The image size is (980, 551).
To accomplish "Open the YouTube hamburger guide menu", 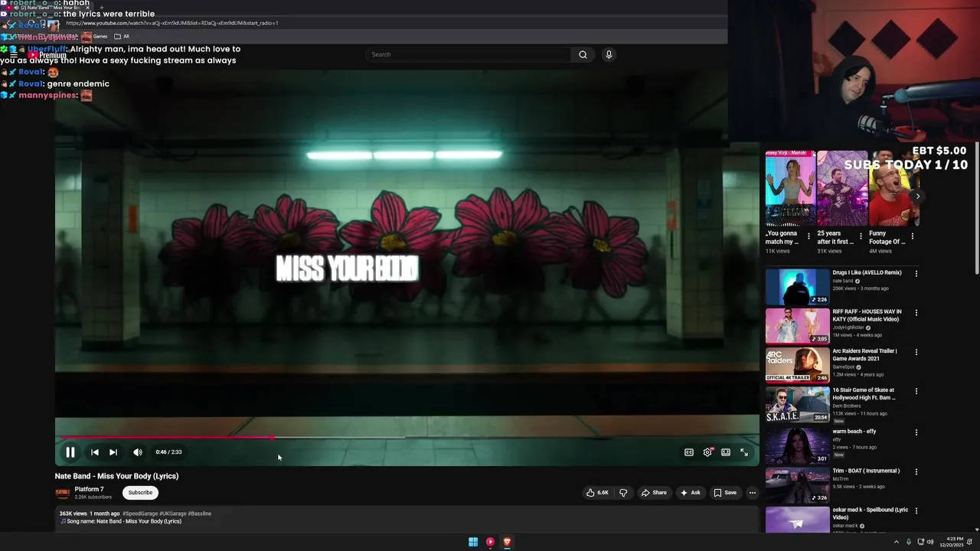I will click(13, 55).
